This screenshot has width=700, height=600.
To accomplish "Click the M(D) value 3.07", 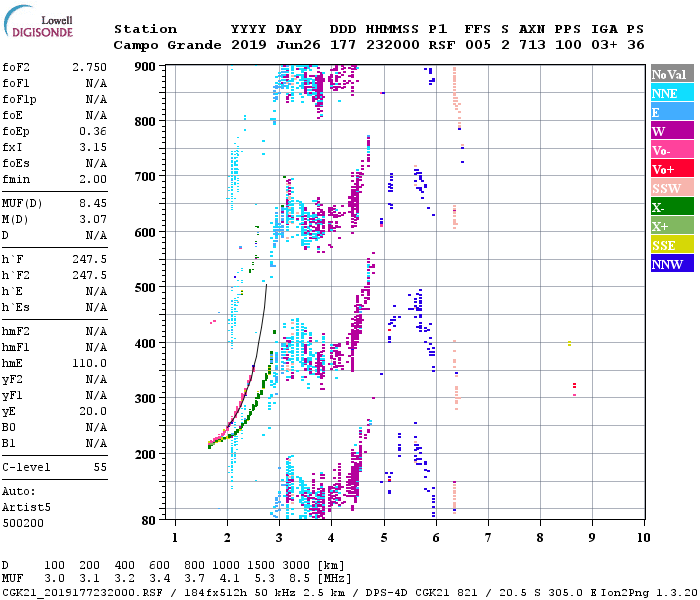I will coord(93,220).
